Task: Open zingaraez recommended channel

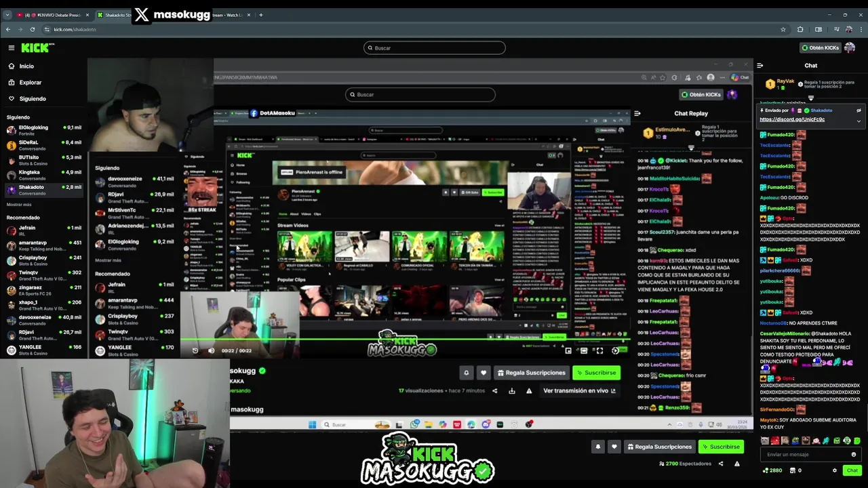Action: tap(43, 290)
